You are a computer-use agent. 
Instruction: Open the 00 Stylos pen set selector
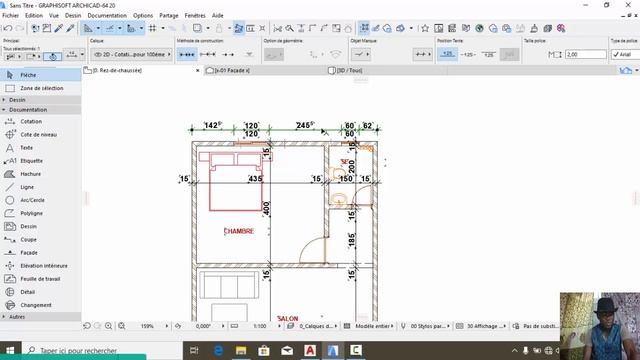(x=429, y=326)
